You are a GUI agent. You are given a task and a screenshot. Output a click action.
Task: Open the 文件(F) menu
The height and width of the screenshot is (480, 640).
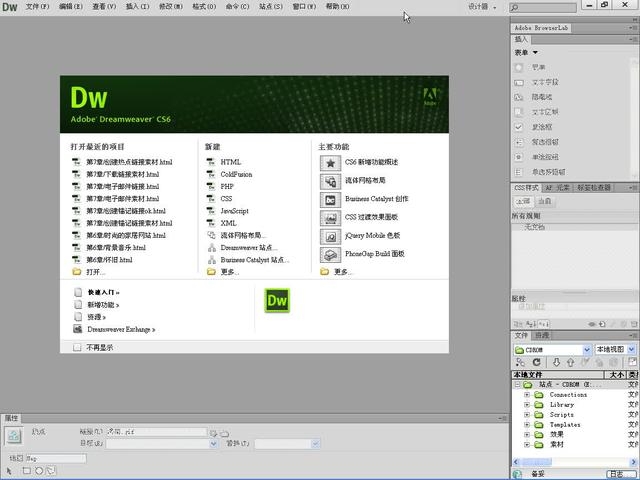[x=37, y=7]
